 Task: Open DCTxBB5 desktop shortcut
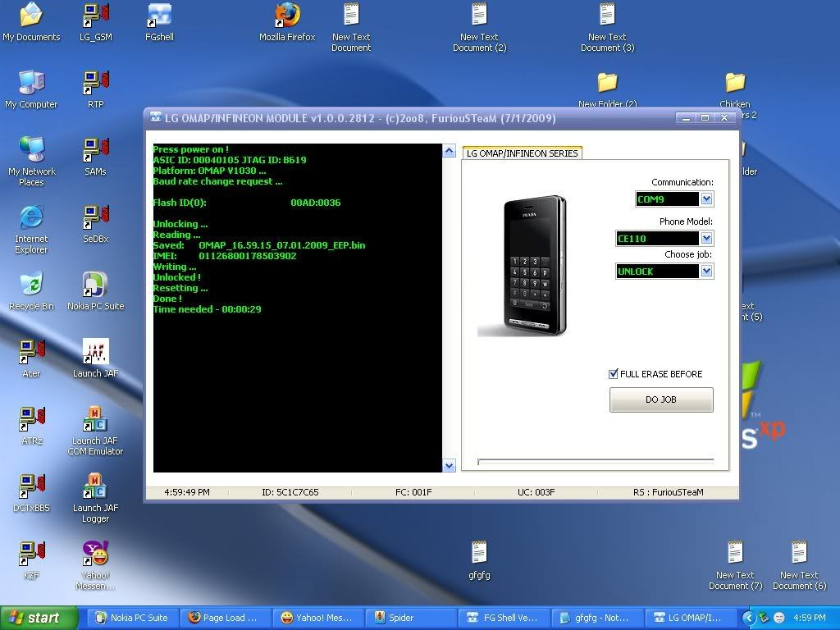[31, 494]
